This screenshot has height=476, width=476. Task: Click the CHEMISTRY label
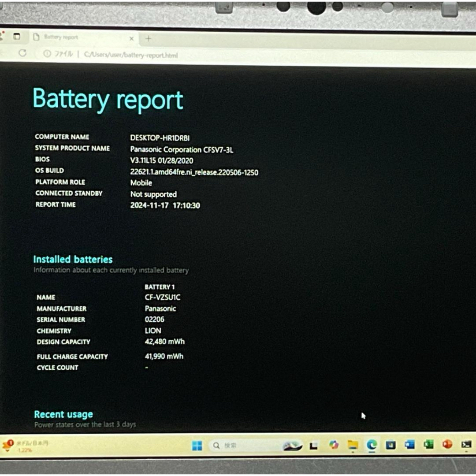point(54,331)
